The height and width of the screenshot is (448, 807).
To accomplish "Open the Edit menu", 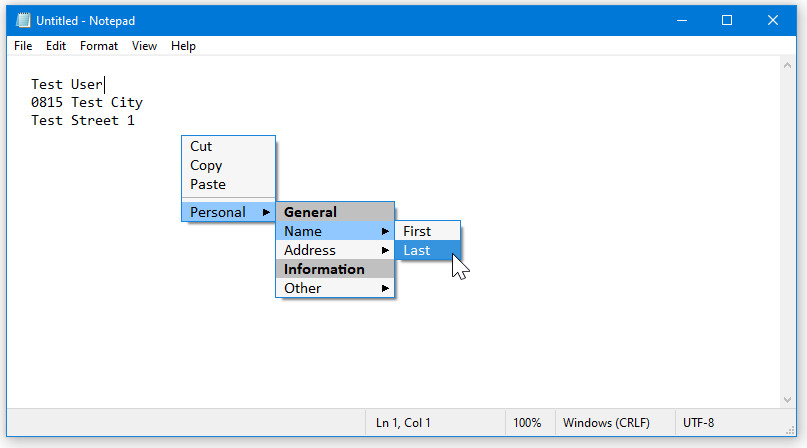I will [56, 46].
